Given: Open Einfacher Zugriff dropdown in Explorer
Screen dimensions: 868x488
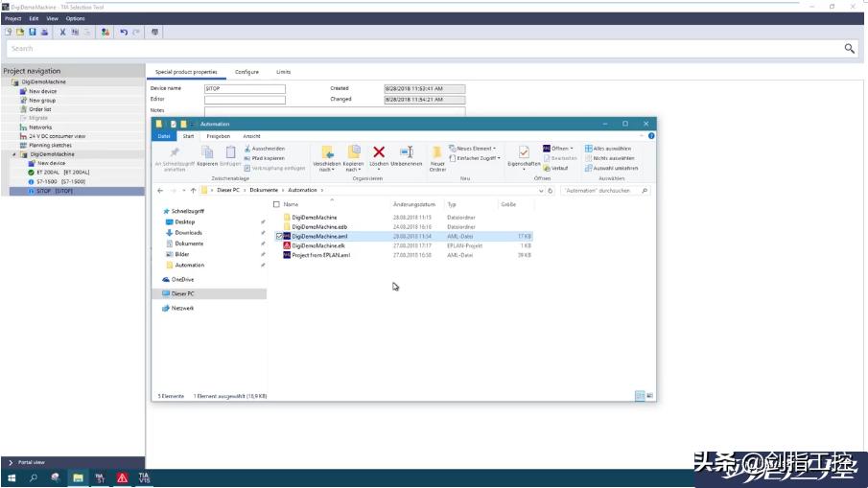Looking at the screenshot, I should click(475, 158).
